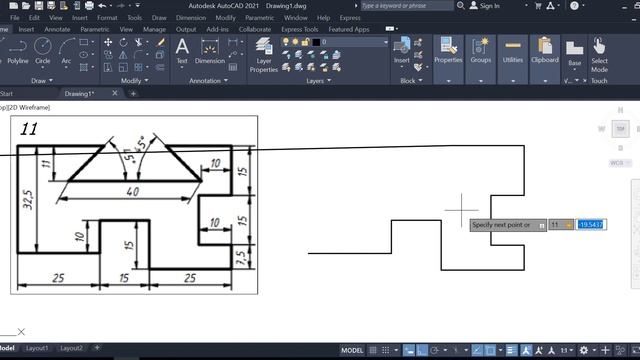The image size is (640, 360).
Task: Toggle lineweight display in status bar
Action: point(511,350)
